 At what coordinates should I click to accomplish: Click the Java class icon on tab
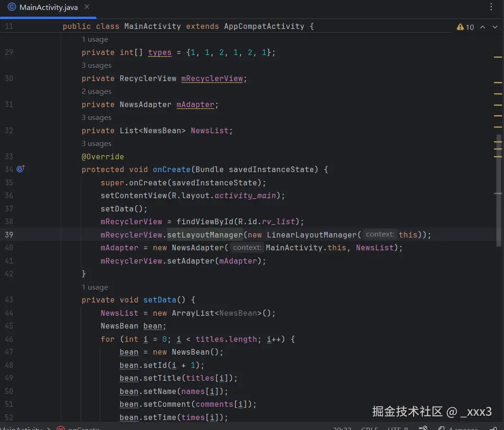point(11,7)
